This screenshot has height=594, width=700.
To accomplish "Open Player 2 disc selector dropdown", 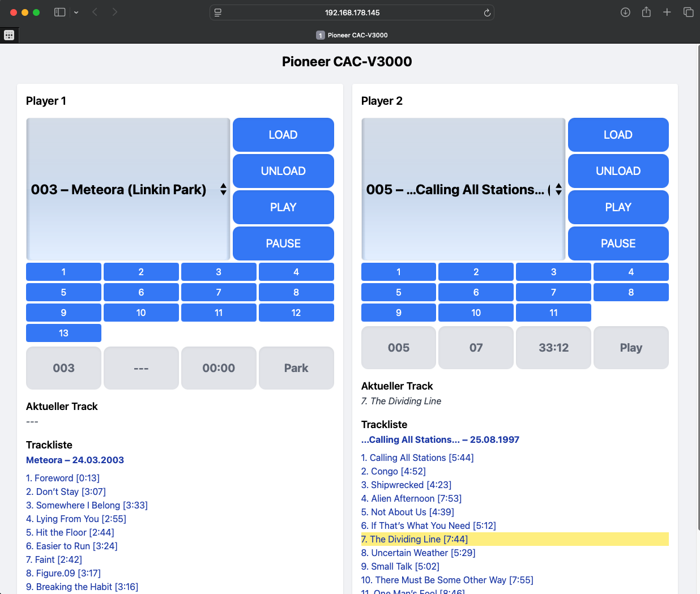I will point(463,189).
